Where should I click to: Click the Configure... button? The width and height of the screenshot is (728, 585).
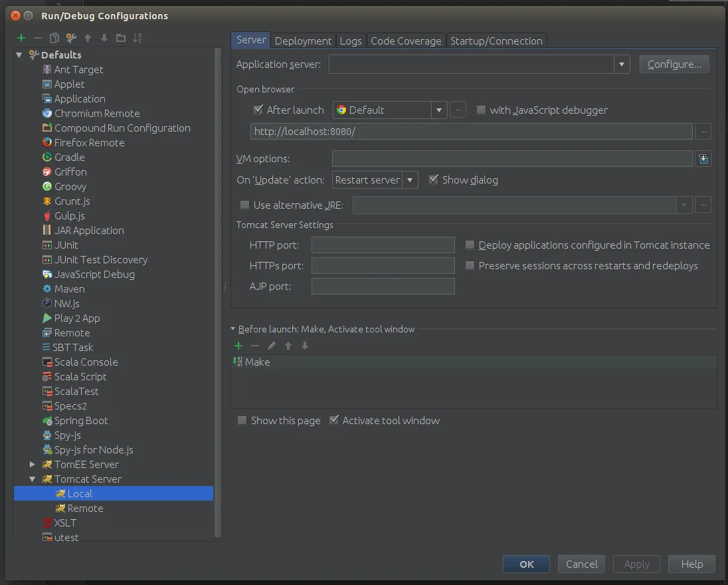pos(674,64)
